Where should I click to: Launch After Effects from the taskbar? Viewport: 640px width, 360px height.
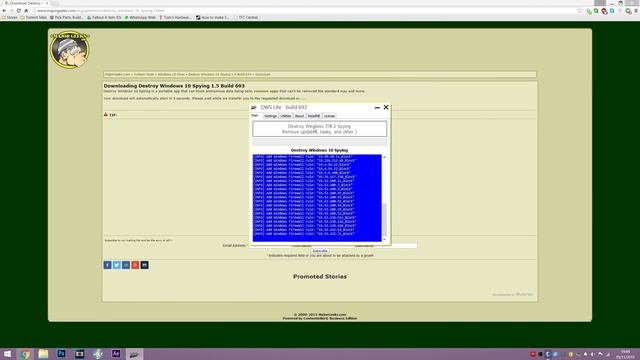point(116,354)
